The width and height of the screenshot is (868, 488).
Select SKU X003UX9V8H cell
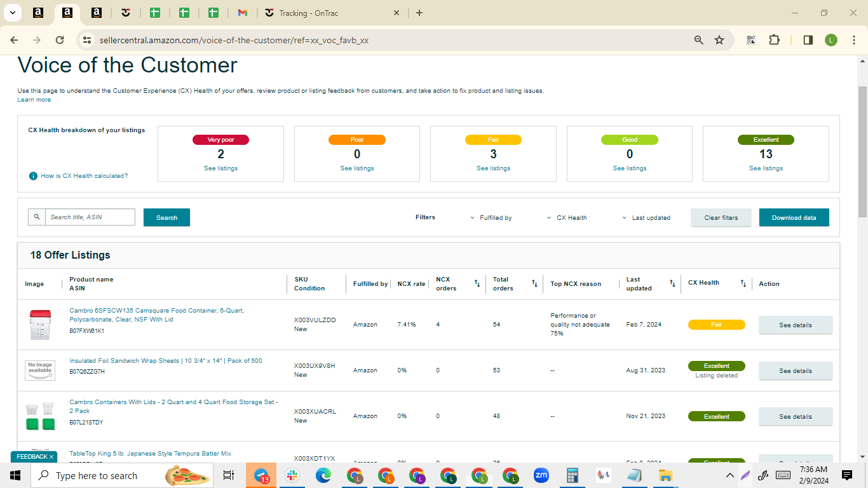point(315,366)
